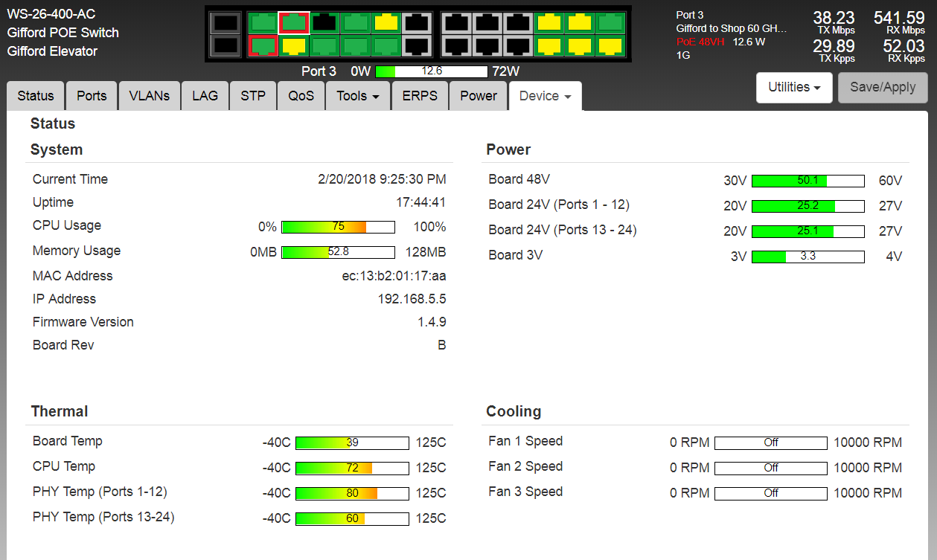
Task: Click the top SFP slot at far left
Action: [225, 22]
